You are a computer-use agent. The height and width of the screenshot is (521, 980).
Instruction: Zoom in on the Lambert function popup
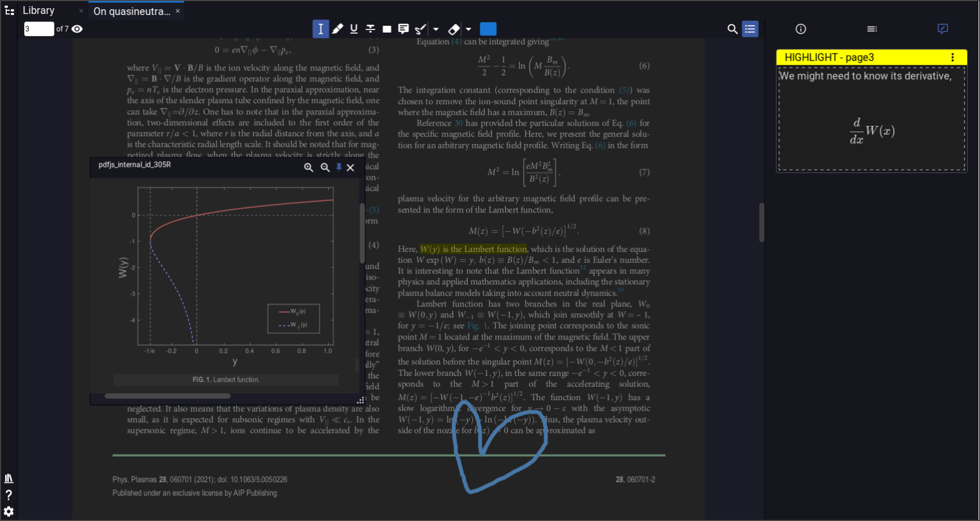[308, 167]
